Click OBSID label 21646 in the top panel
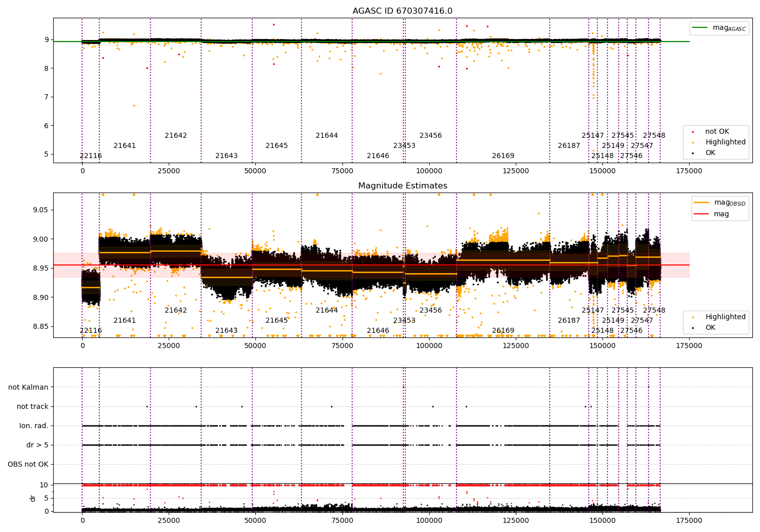760x532 pixels. coord(378,156)
